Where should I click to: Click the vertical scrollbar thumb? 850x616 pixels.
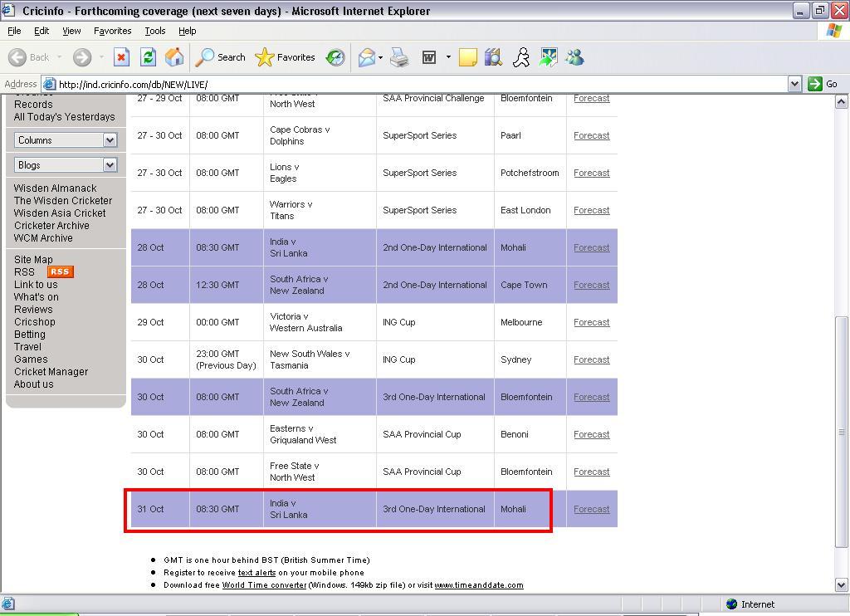pos(842,432)
